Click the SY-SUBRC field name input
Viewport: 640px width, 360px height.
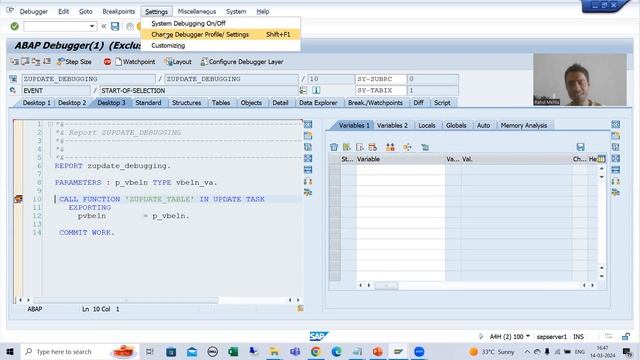381,79
